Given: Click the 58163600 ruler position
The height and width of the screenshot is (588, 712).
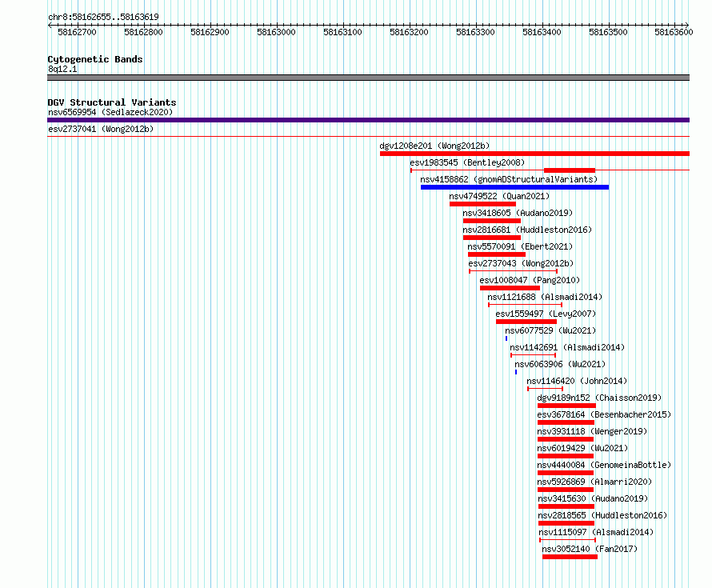Looking at the screenshot, I should tap(674, 32).
